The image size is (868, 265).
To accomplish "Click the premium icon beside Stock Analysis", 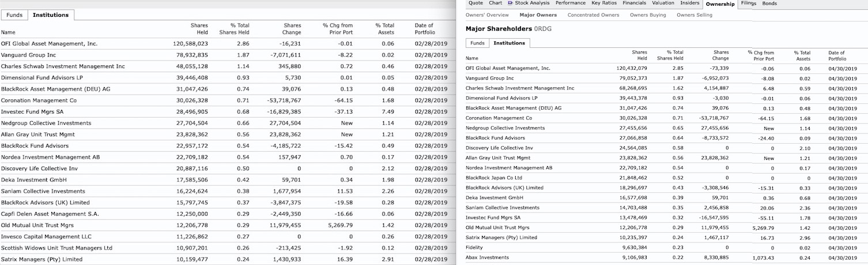I will point(511,3).
